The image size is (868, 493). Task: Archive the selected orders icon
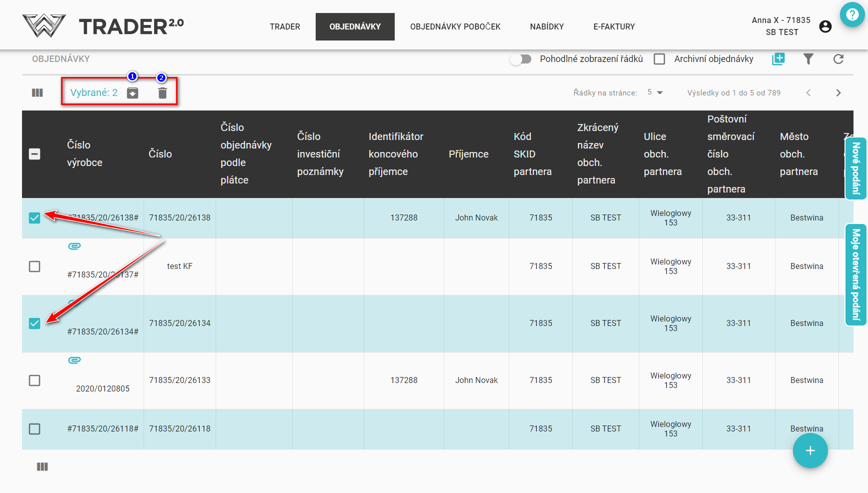(133, 93)
